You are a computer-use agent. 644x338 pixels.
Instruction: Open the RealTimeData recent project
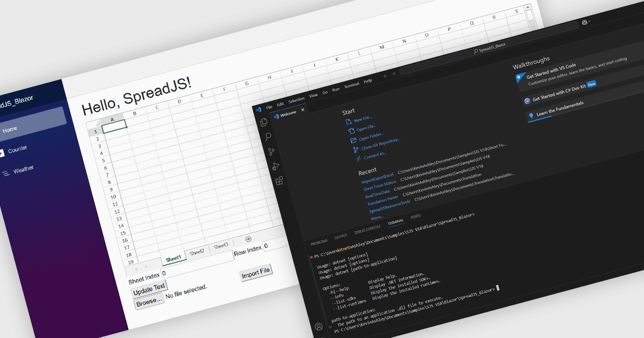coord(377,195)
